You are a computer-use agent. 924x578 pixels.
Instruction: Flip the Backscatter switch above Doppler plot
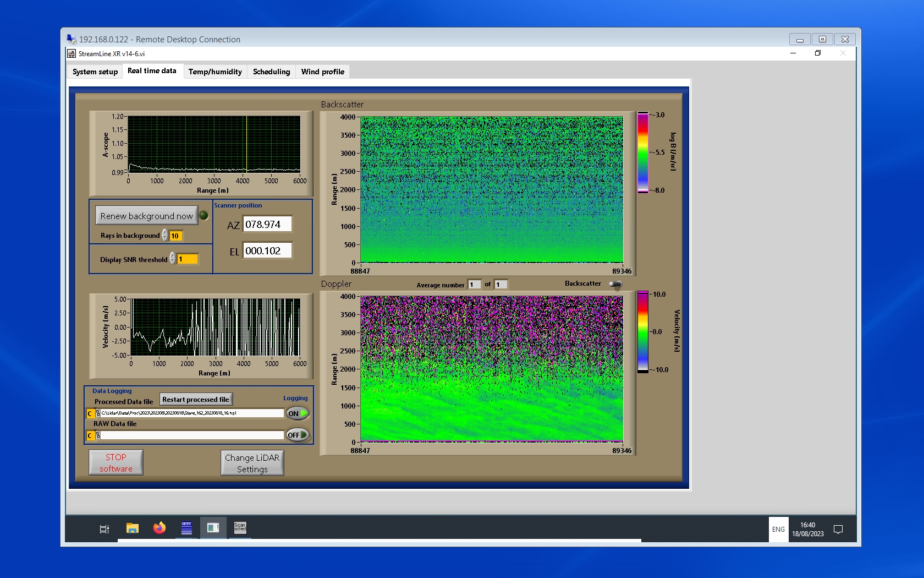click(x=615, y=284)
